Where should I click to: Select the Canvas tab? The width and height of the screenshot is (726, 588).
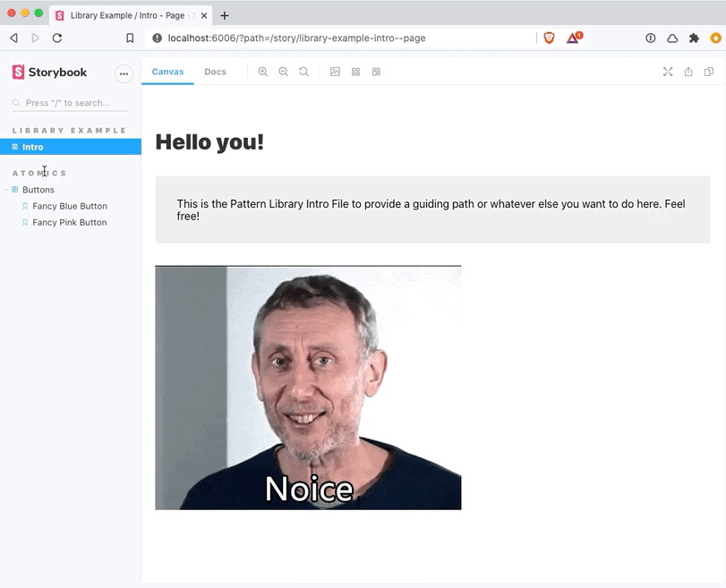[167, 72]
